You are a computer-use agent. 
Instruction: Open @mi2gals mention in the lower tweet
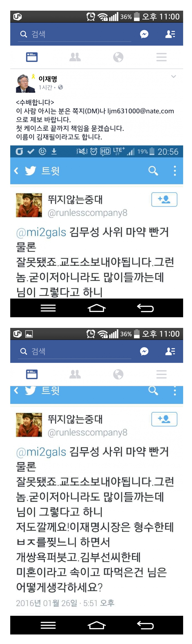(41, 452)
